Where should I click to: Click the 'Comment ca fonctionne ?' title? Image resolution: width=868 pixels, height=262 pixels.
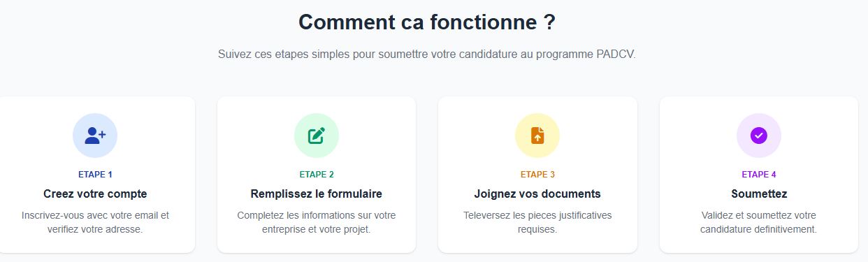427,22
